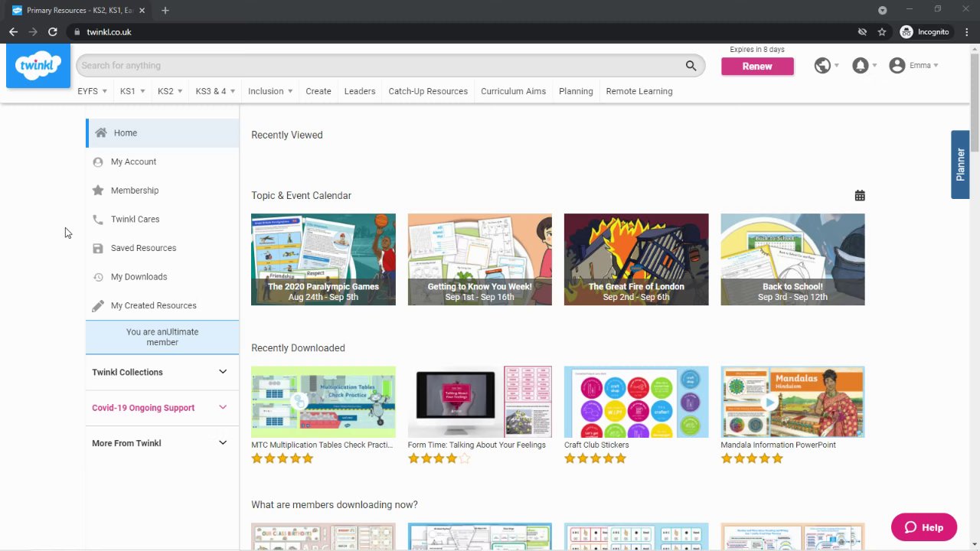Click the Membership star icon

[x=98, y=191]
